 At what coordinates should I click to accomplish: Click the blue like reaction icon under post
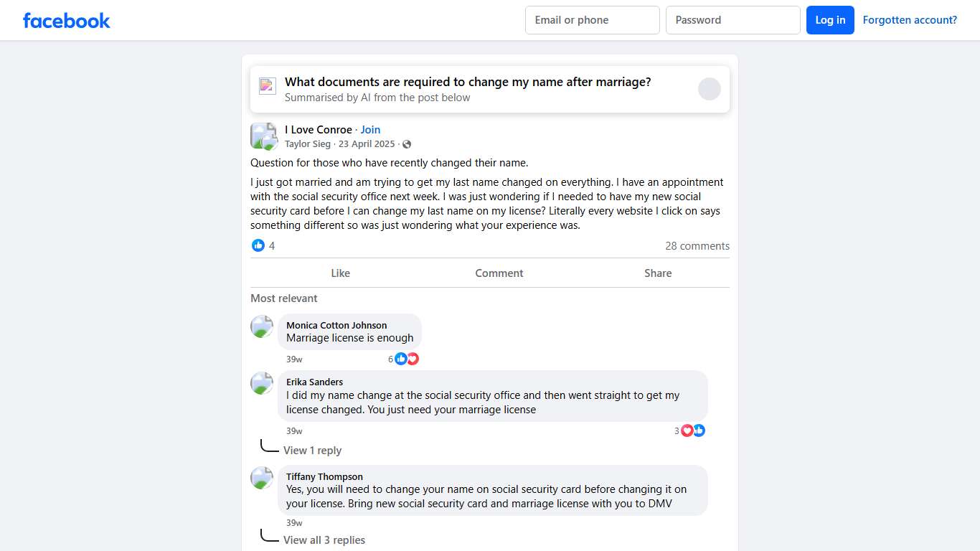click(x=258, y=245)
